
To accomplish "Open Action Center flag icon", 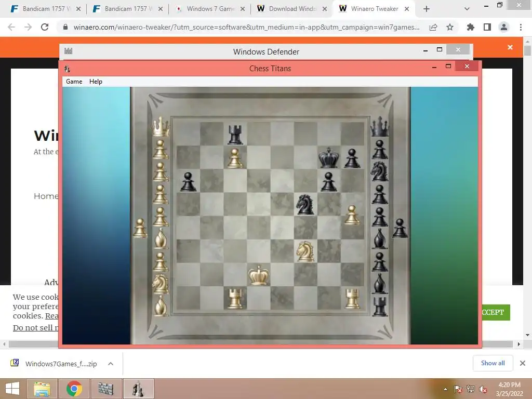I will [x=458, y=389].
